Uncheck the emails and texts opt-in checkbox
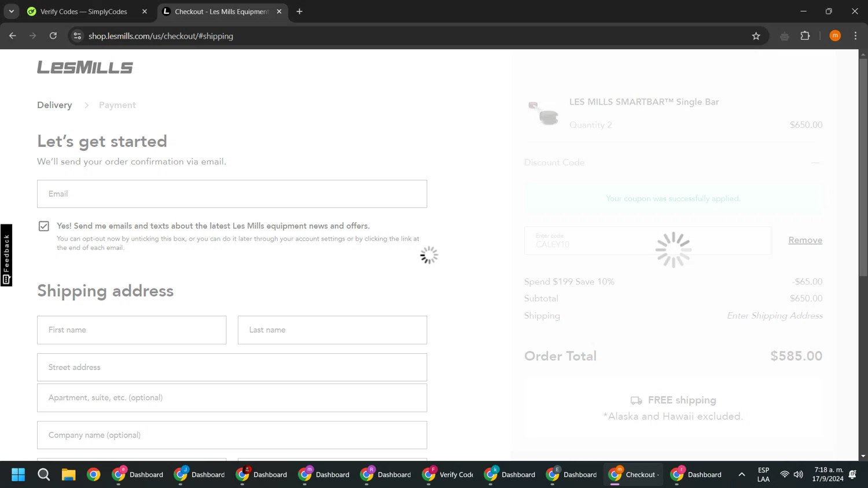 [44, 226]
